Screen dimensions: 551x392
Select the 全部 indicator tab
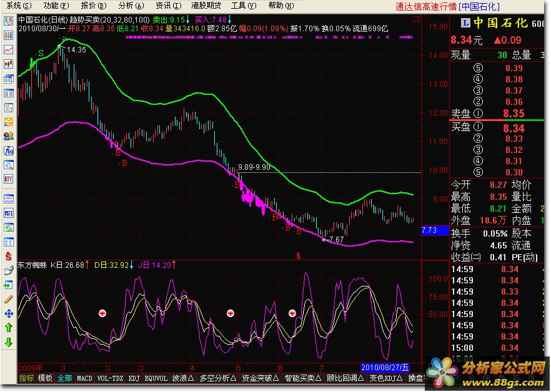click(x=65, y=378)
